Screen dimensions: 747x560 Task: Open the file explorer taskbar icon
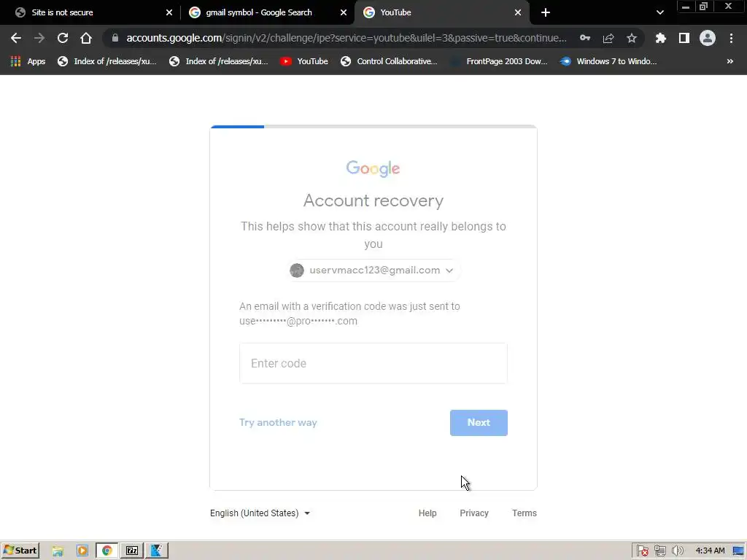[x=58, y=551]
